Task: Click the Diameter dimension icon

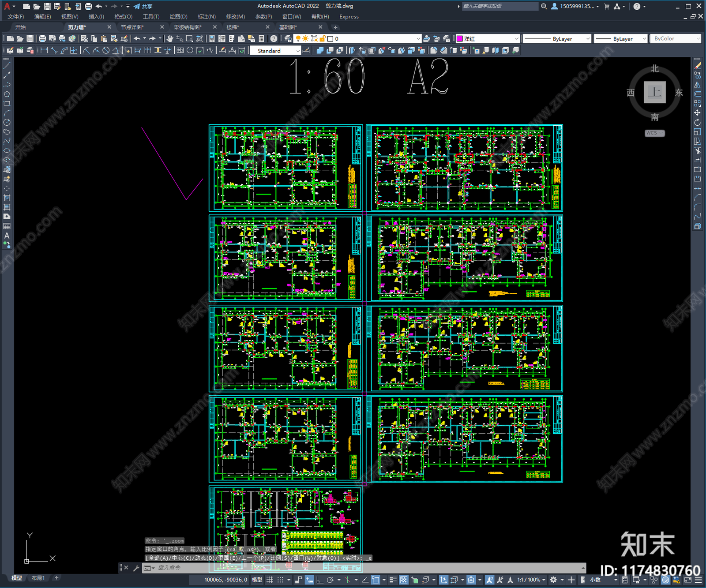Action: tap(106, 50)
